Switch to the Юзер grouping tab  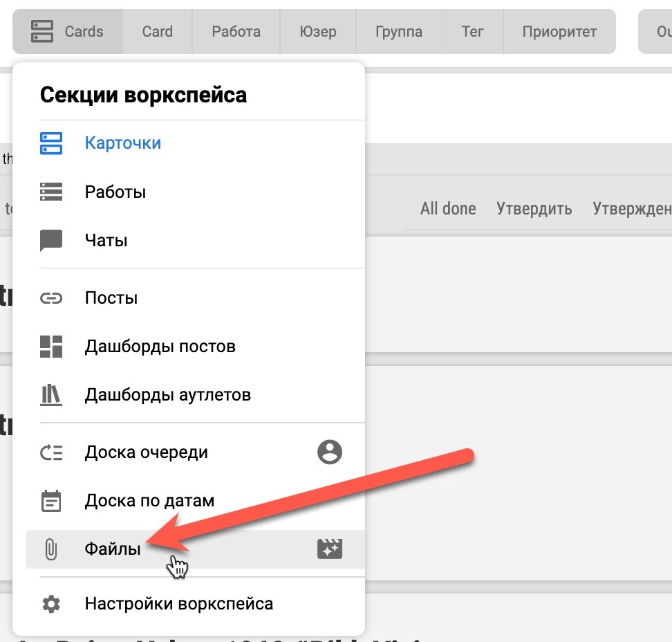click(318, 32)
